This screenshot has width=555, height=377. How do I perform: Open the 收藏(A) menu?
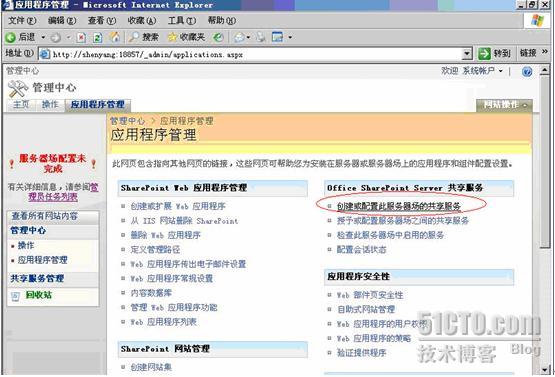tap(142, 21)
